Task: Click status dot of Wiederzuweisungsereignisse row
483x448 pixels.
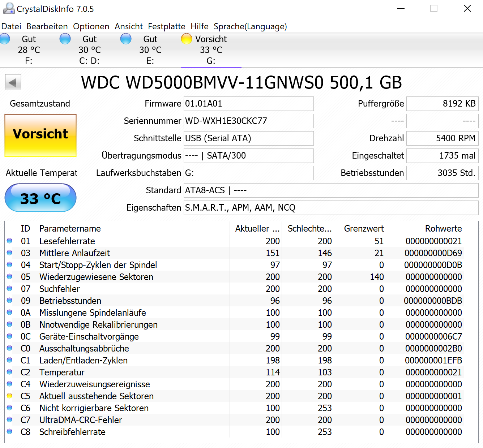Action: [9, 384]
